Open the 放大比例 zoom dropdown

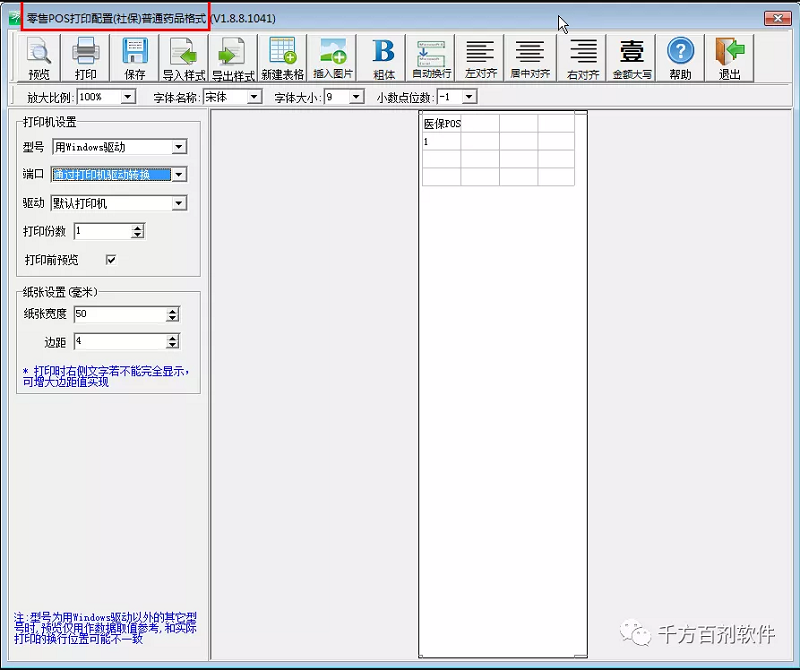[x=128, y=96]
